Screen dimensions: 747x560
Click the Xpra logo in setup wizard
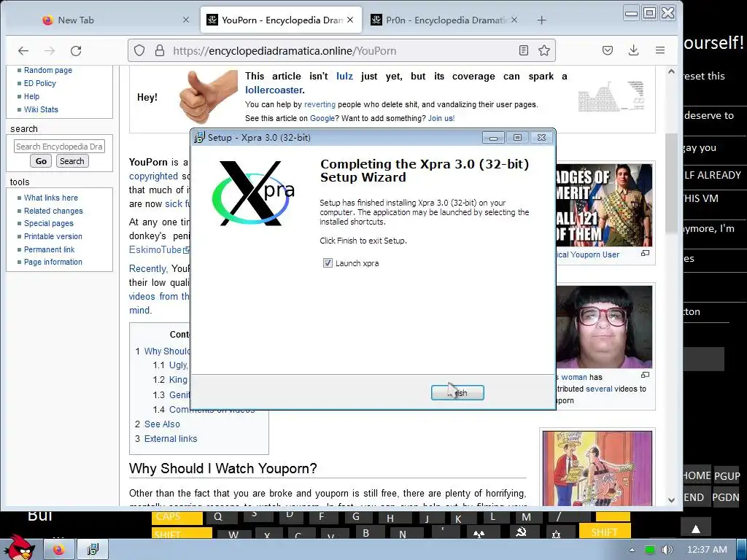click(253, 192)
